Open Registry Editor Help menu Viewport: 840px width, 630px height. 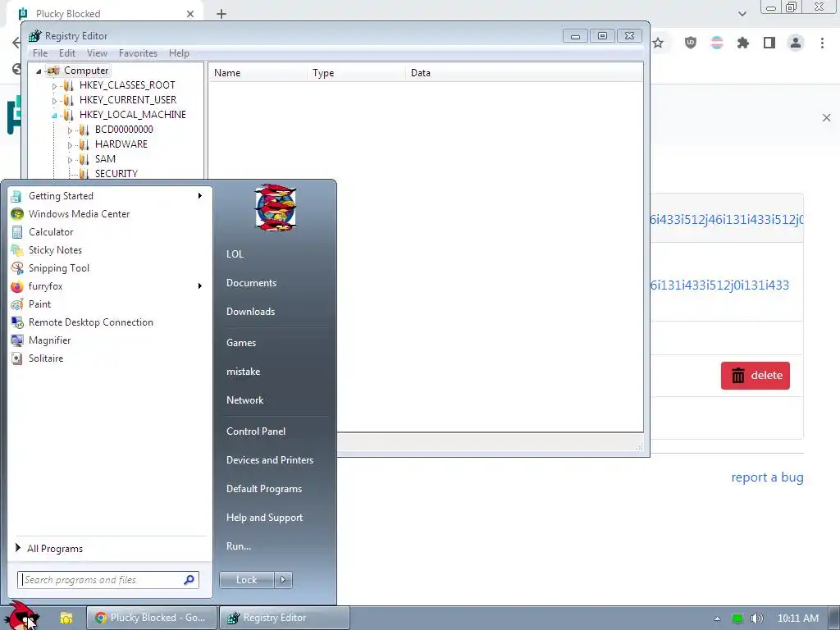179,53
